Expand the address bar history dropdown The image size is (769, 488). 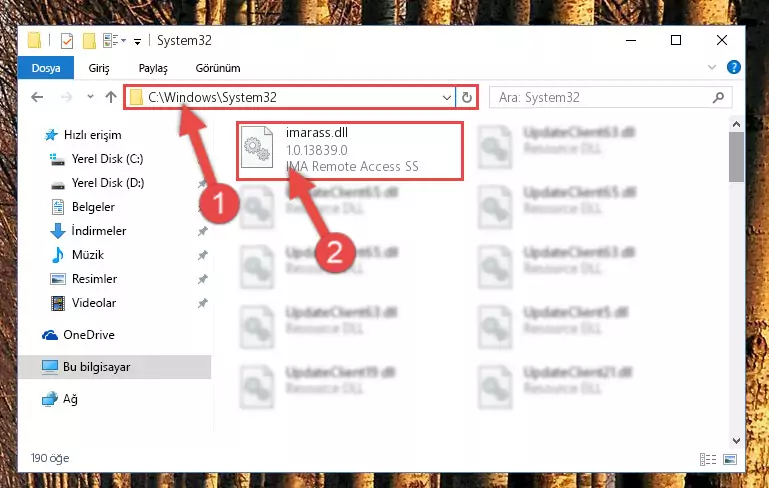point(446,98)
